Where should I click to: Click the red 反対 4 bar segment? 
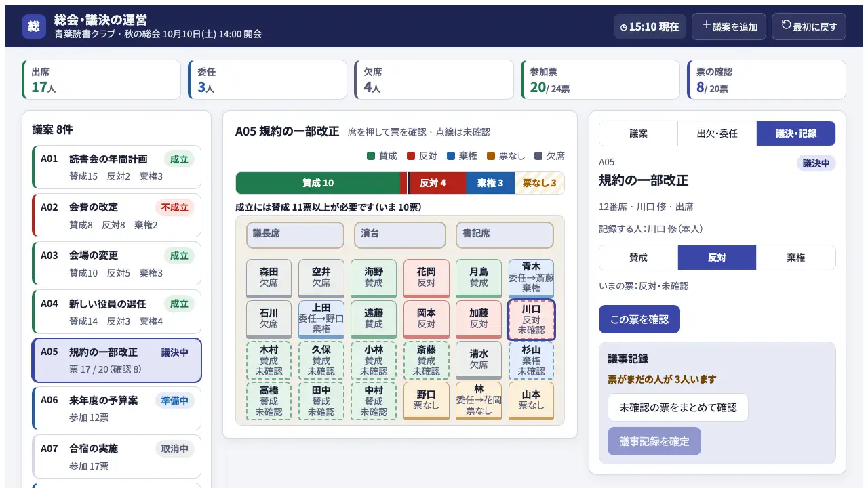[x=433, y=183]
